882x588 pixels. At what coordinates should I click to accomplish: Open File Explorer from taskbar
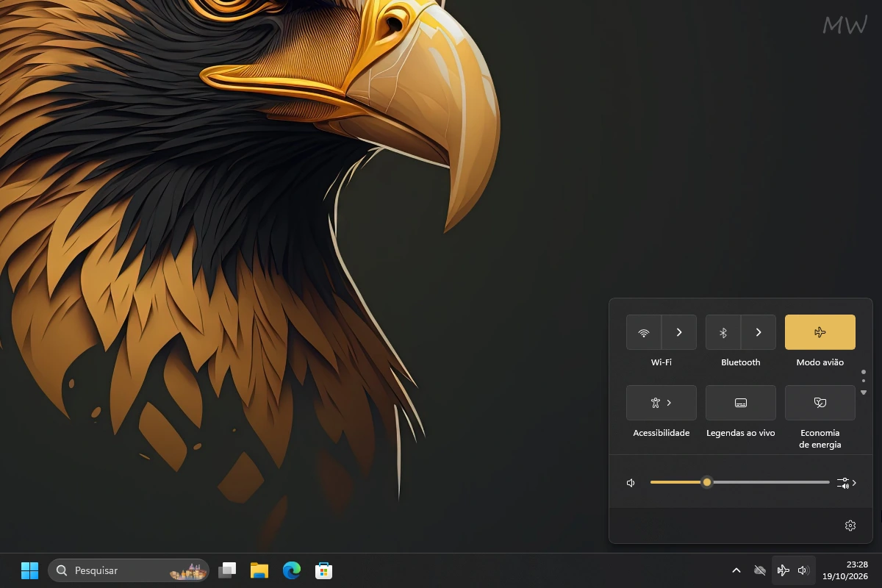259,570
